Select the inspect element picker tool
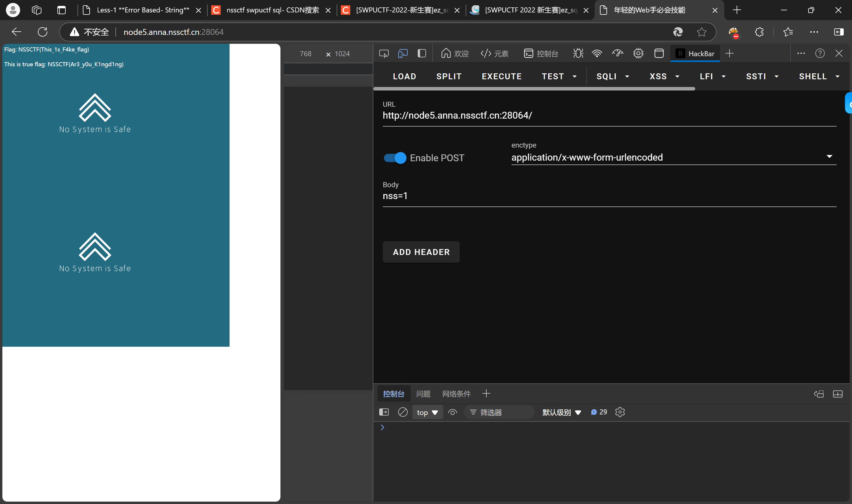Viewport: 852px width, 504px height. [x=384, y=53]
